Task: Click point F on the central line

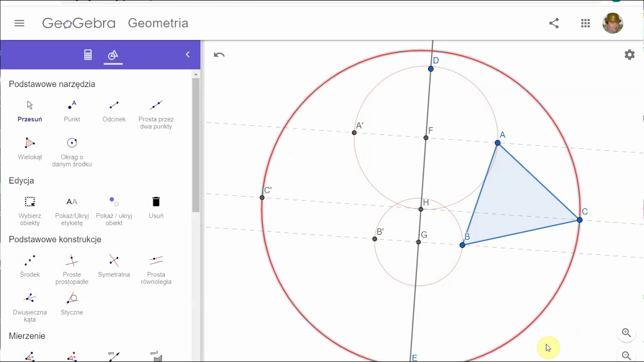Action: 426,138
